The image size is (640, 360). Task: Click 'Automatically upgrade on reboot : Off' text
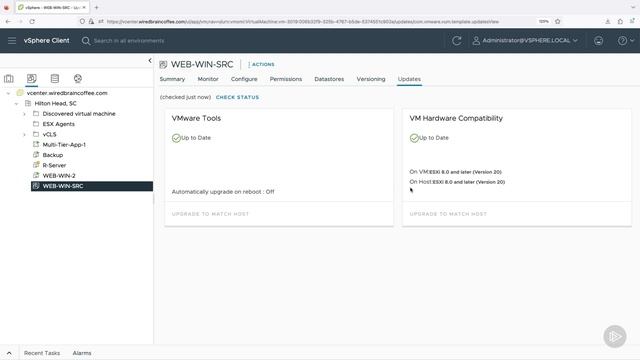tap(223, 192)
